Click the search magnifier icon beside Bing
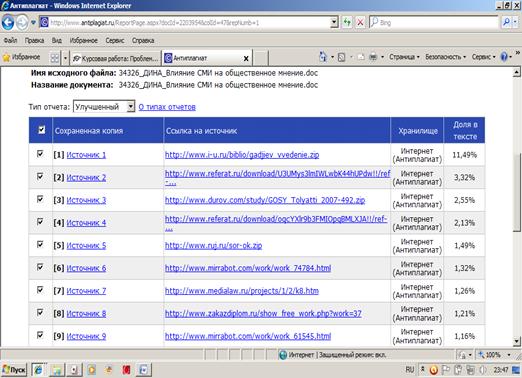The image size is (522, 378). (x=506, y=22)
